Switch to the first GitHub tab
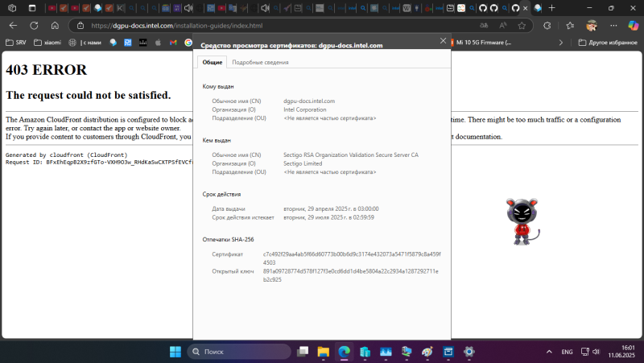The image size is (644, 363). (482, 8)
